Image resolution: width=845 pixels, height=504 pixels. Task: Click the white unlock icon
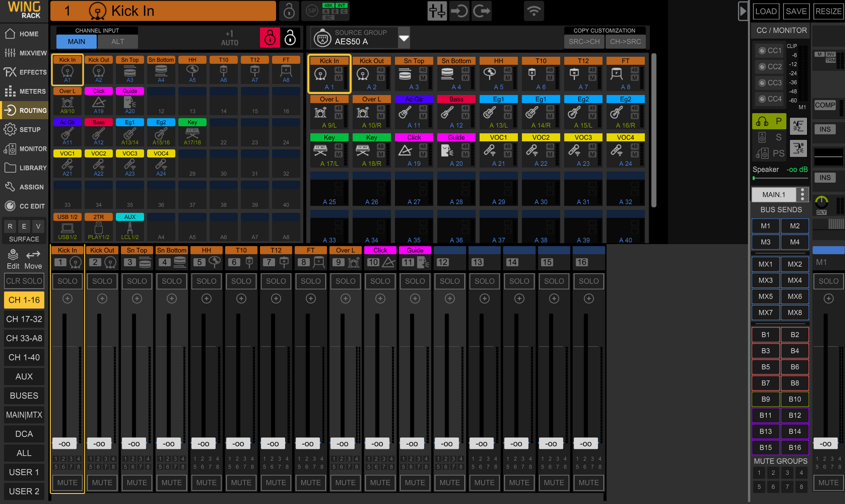[290, 38]
